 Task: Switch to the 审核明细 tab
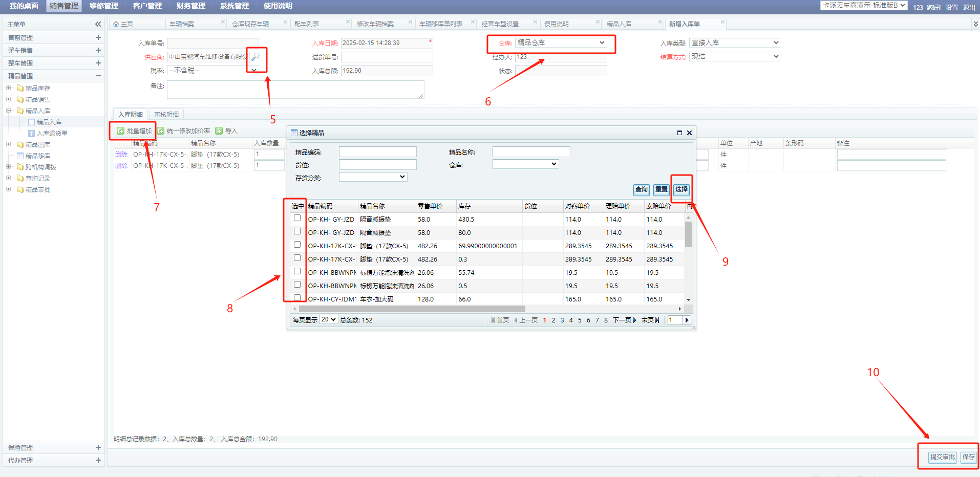click(166, 115)
